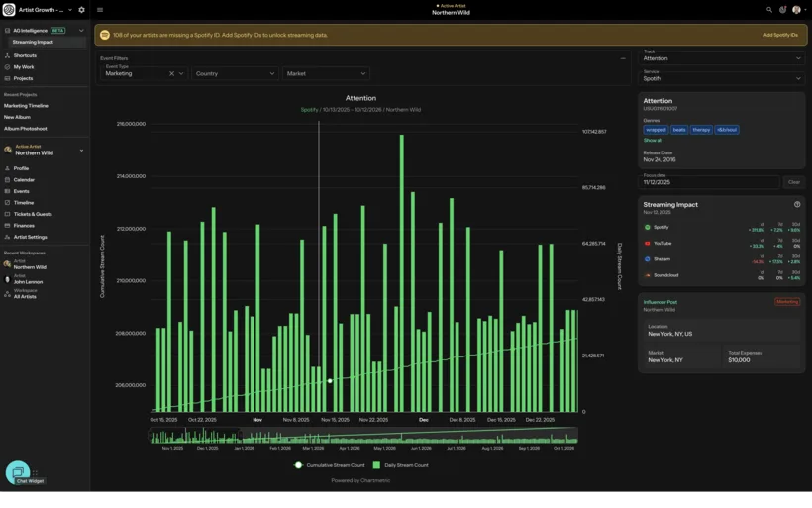Open the settings gear in top bar
812x508 pixels.
[81, 10]
